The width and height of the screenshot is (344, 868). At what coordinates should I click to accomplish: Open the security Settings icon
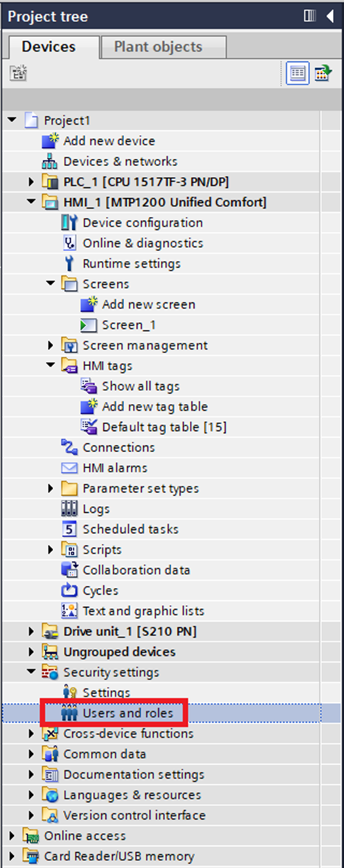(x=70, y=692)
